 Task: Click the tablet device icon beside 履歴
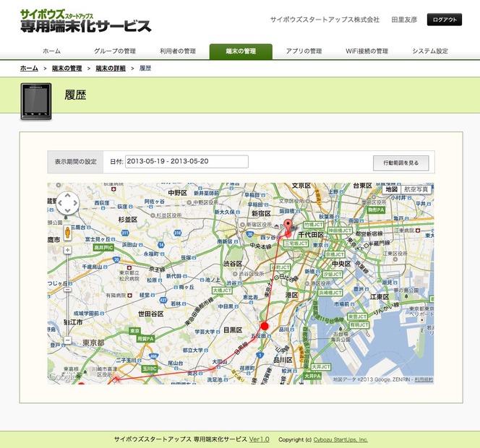[x=36, y=101]
